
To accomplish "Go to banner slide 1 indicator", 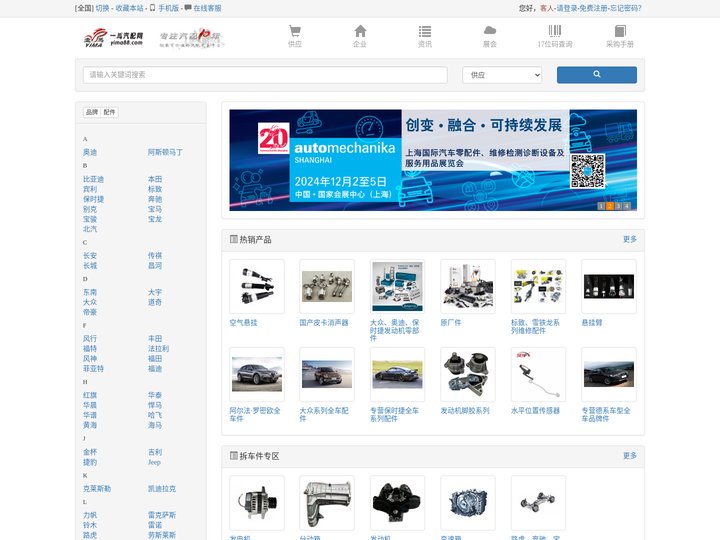I will pos(601,206).
